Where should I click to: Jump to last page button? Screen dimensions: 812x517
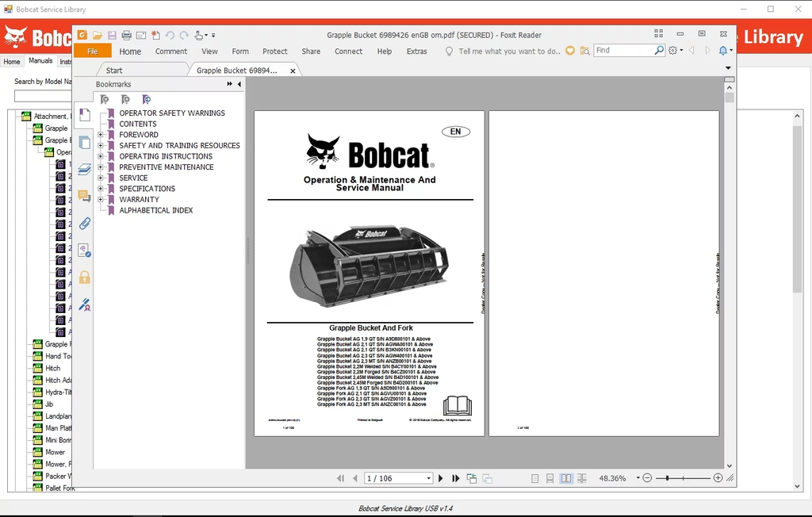click(456, 478)
